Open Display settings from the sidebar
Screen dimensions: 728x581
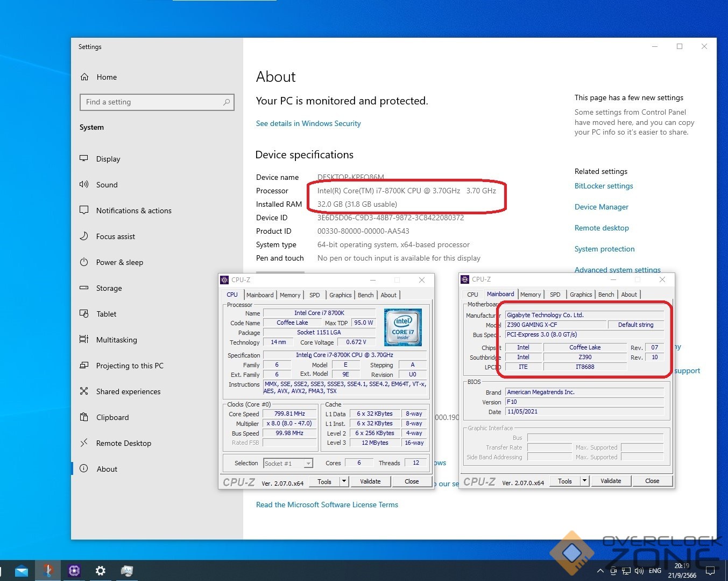(108, 159)
